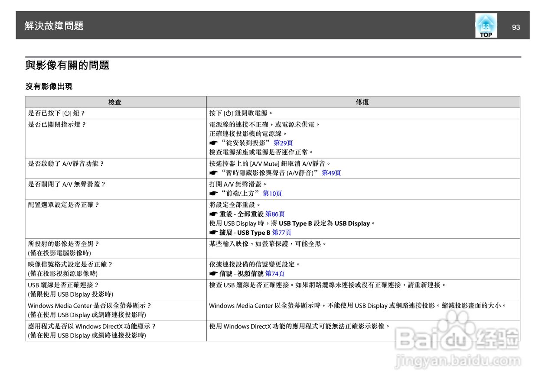
Task: Click the text 某些輸入映像，如螢幕保護，可能全黑。
Action: pos(268,244)
